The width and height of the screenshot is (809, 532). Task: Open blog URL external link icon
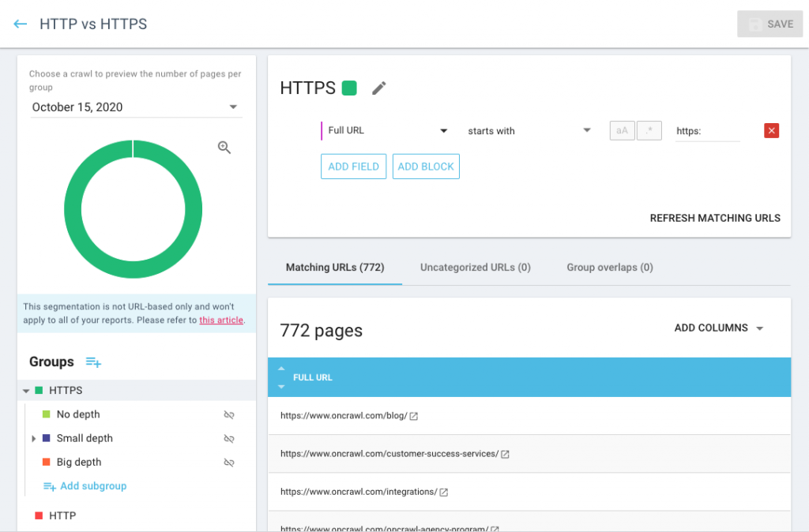(414, 416)
